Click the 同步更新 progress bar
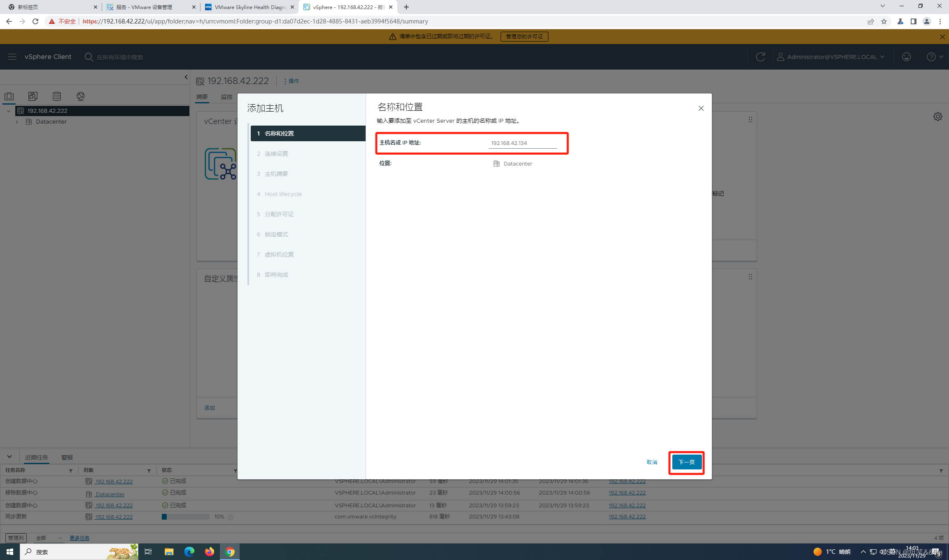 [x=186, y=517]
